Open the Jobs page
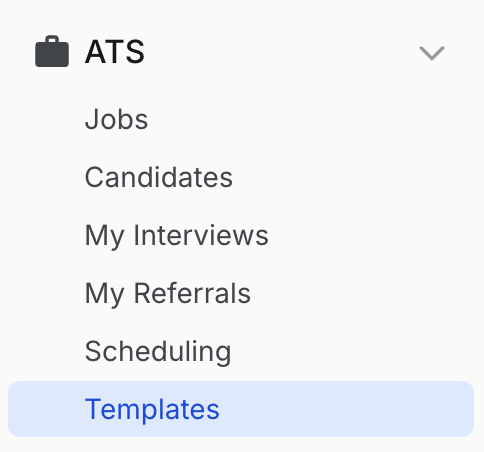 (116, 119)
